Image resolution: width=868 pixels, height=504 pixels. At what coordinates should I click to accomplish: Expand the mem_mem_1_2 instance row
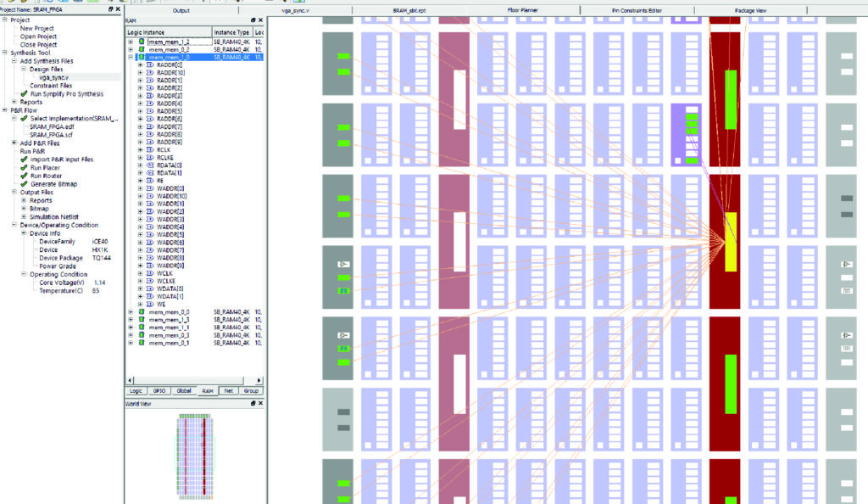tap(131, 42)
